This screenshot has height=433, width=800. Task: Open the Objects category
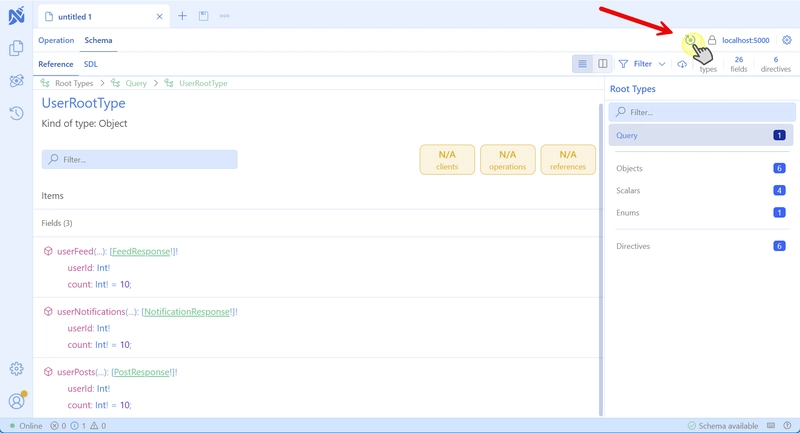pos(701,168)
